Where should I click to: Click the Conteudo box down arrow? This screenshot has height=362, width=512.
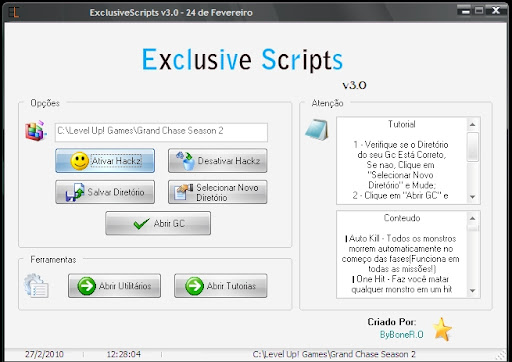472,291
